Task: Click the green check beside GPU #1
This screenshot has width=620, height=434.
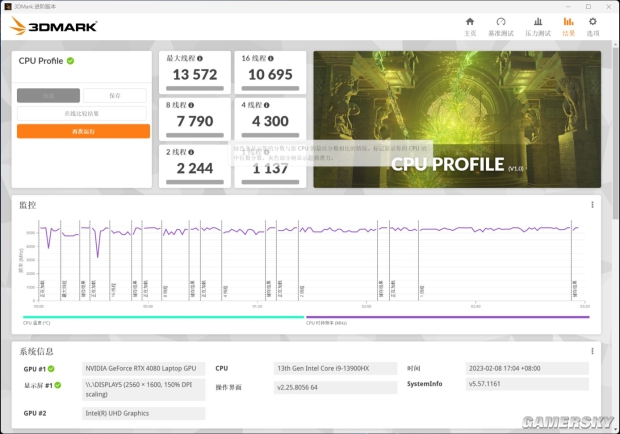Action: pos(51,369)
